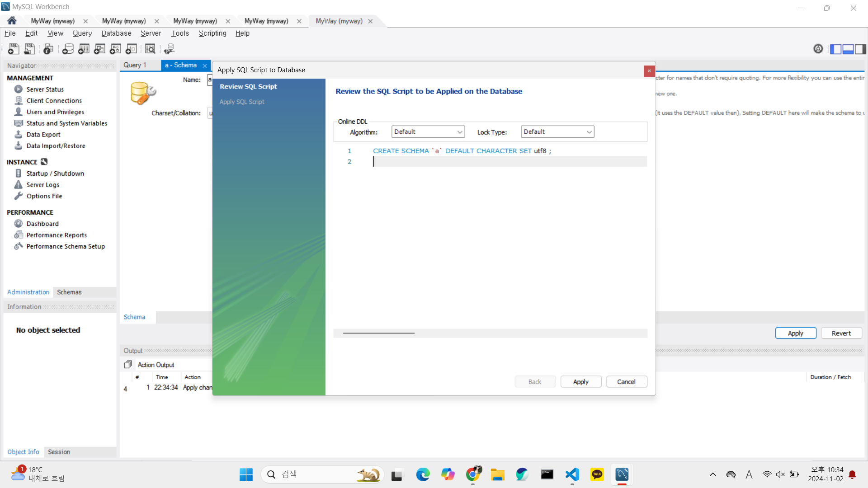Viewport: 868px width, 488px height.
Task: Click the search table data icon
Action: click(150, 49)
